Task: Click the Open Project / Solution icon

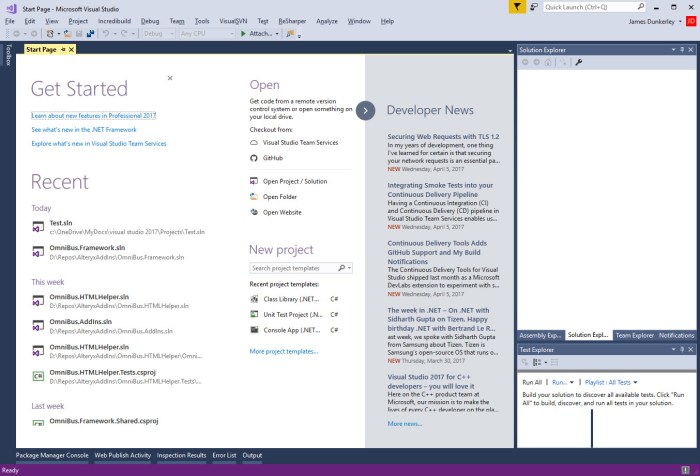Action: click(x=254, y=181)
